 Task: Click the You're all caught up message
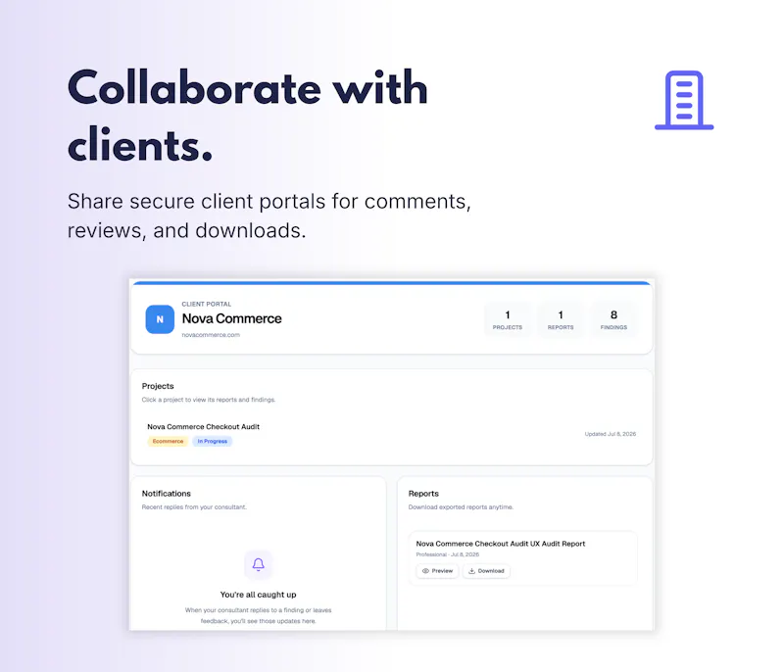pos(258,595)
